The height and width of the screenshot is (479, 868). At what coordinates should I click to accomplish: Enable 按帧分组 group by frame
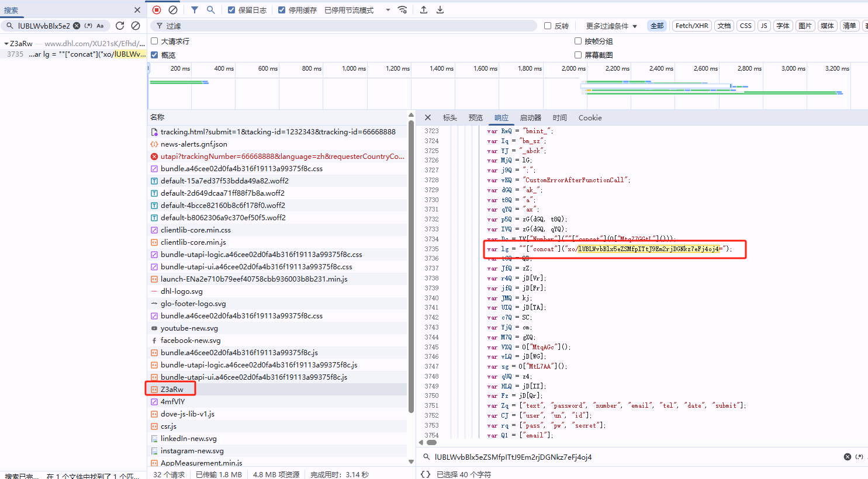click(578, 41)
